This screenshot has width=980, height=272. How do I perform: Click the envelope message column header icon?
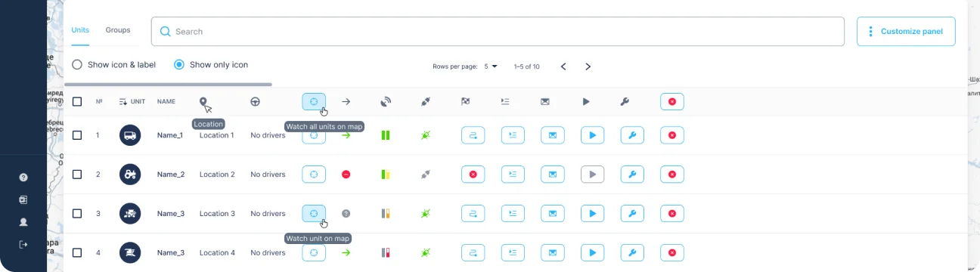pos(545,101)
